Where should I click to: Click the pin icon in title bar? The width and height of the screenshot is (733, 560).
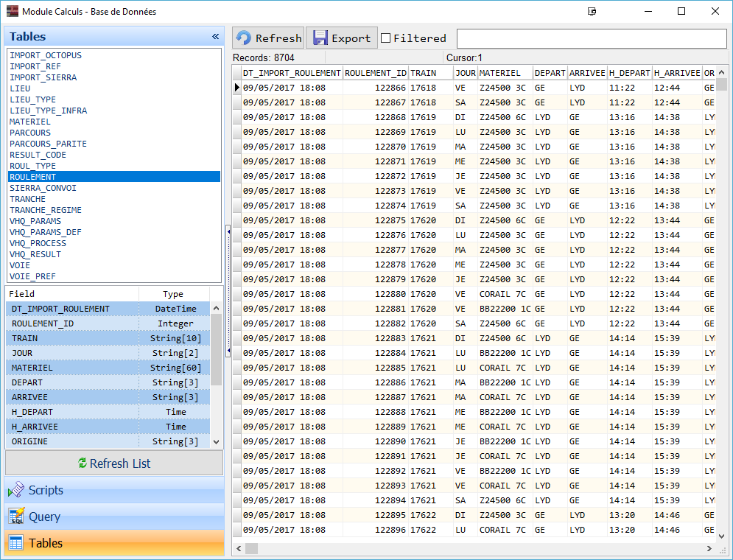tap(592, 12)
